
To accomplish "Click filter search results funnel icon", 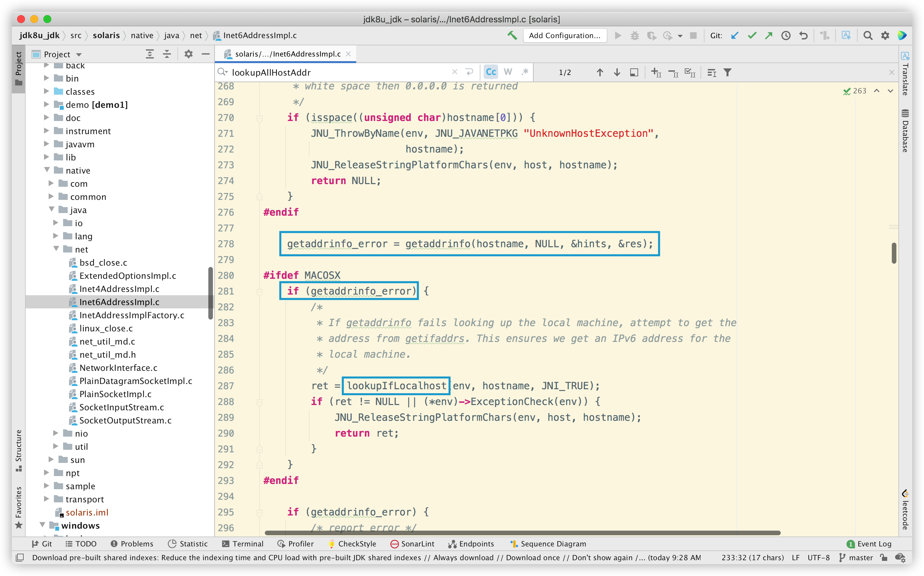I will (x=727, y=72).
